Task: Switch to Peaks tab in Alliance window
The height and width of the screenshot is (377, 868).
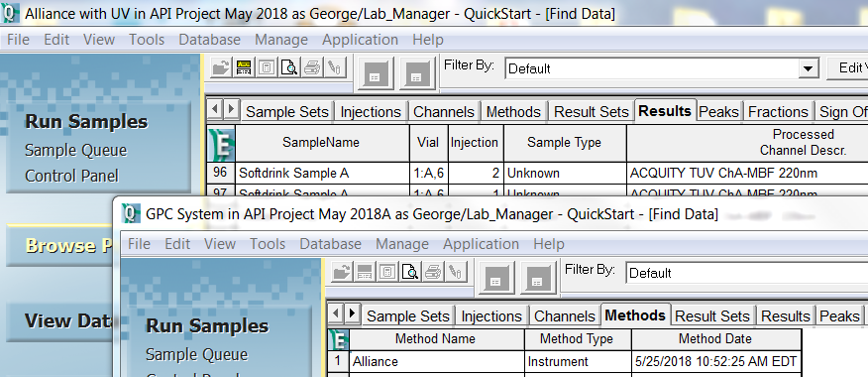Action: click(x=718, y=112)
